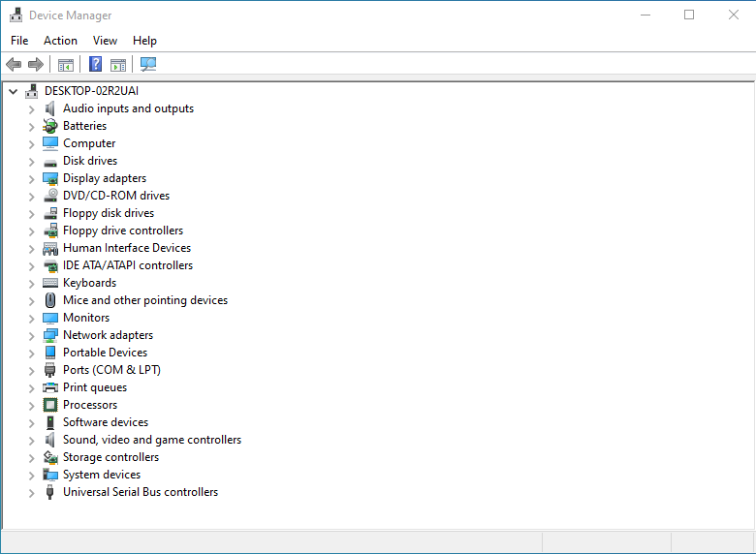The image size is (756, 554).
Task: Minimize the Device Manager window
Action: coord(646,15)
